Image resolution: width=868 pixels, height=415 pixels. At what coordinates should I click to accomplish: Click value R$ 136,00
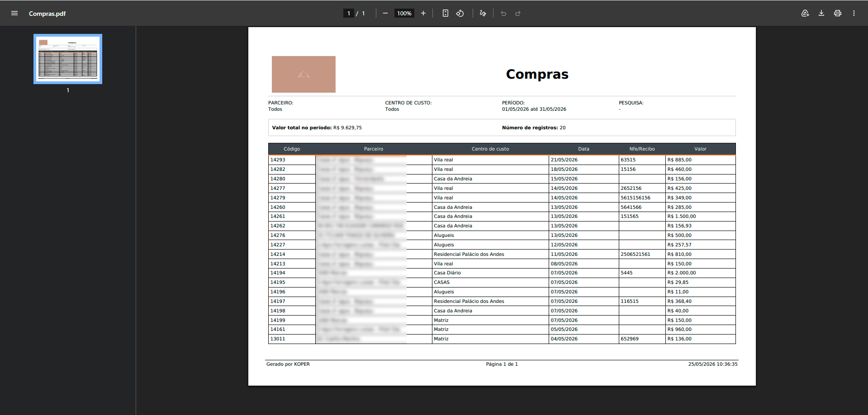point(679,339)
